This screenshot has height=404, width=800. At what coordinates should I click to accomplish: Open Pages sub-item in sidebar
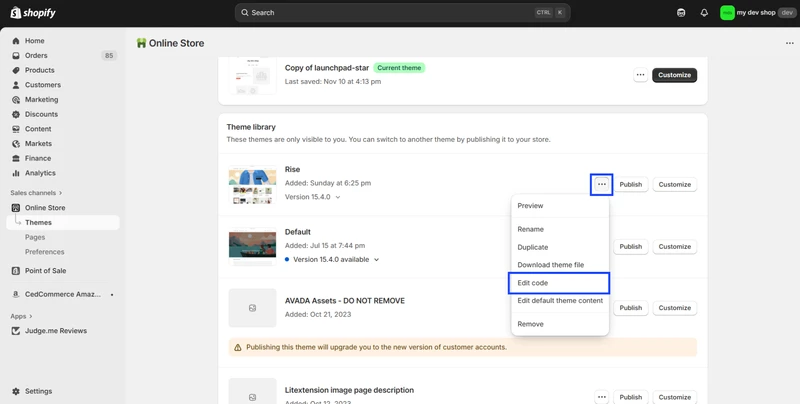pyautogui.click(x=35, y=237)
